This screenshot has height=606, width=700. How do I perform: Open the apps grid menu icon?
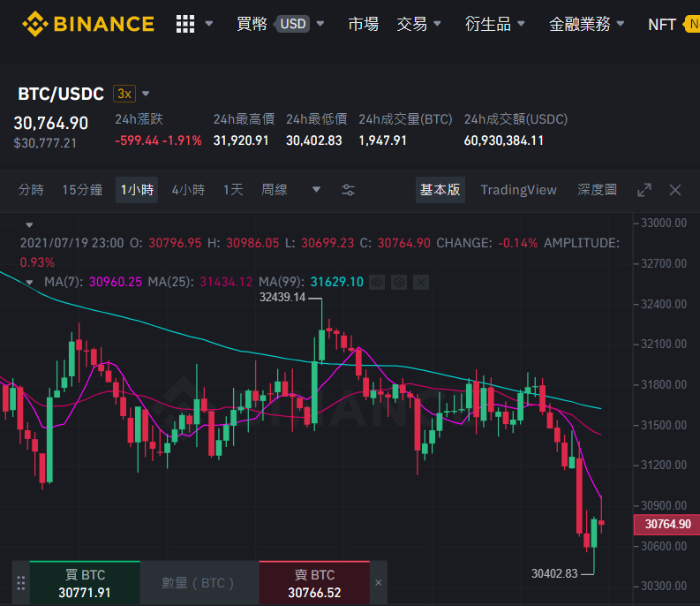click(185, 24)
